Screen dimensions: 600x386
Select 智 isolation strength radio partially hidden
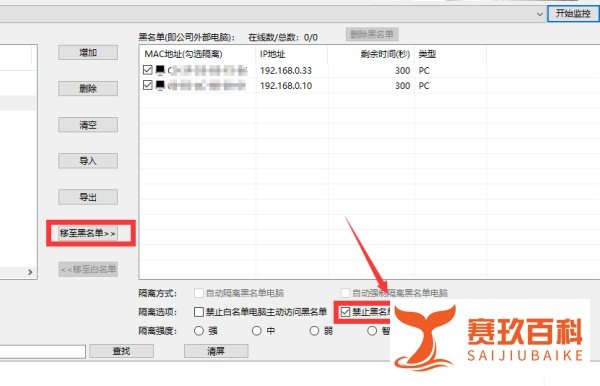click(x=372, y=331)
